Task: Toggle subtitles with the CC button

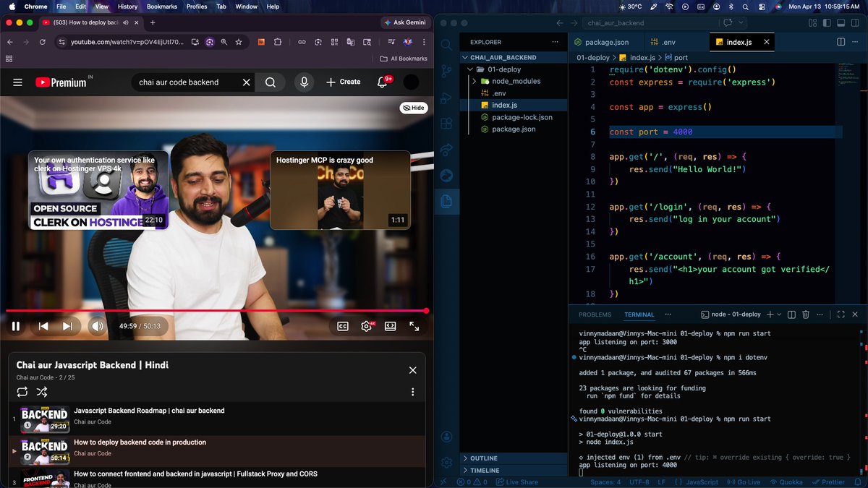Action: coord(343,326)
